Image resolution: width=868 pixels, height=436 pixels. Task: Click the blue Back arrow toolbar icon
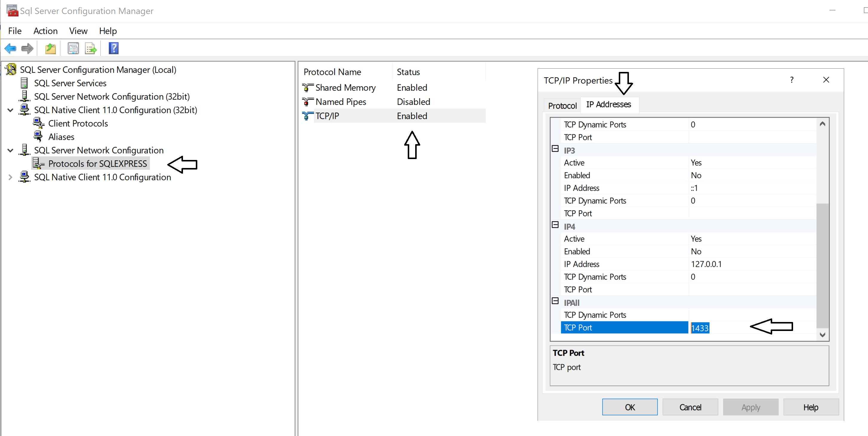click(10, 49)
